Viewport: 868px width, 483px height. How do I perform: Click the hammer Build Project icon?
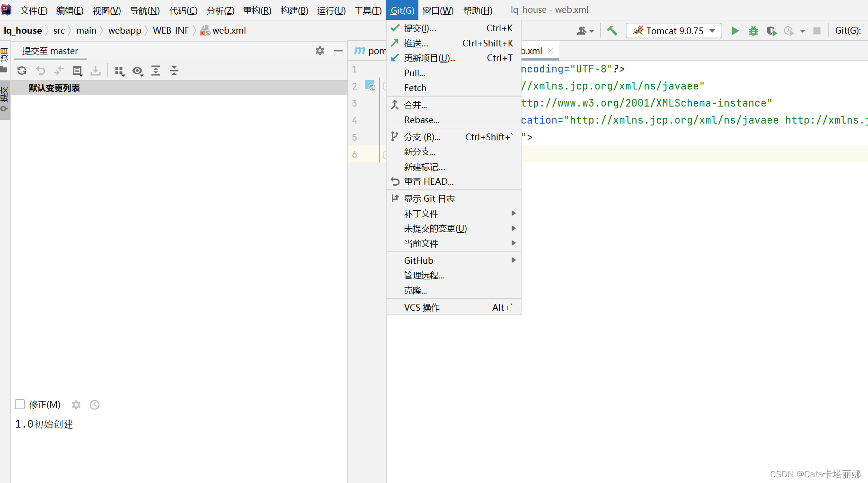click(x=612, y=31)
